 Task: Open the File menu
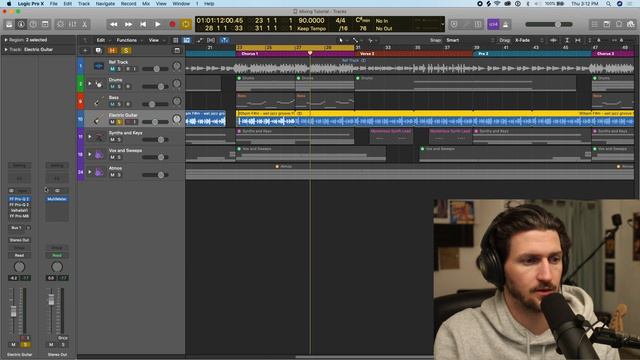[x=53, y=4]
